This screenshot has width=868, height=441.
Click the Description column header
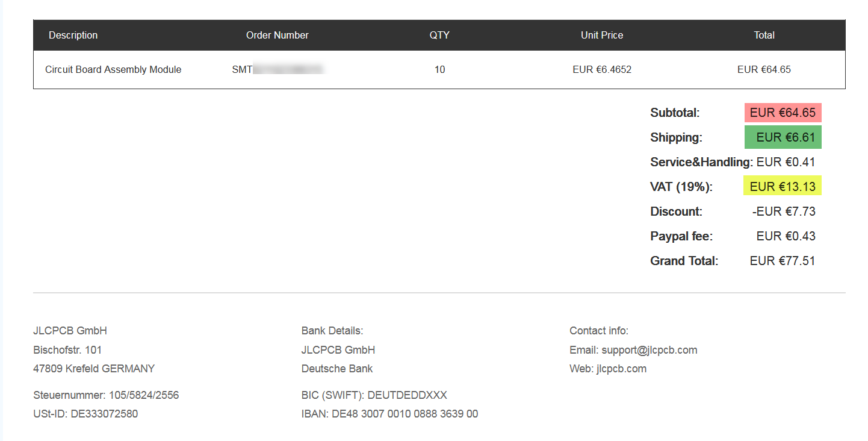tap(73, 35)
